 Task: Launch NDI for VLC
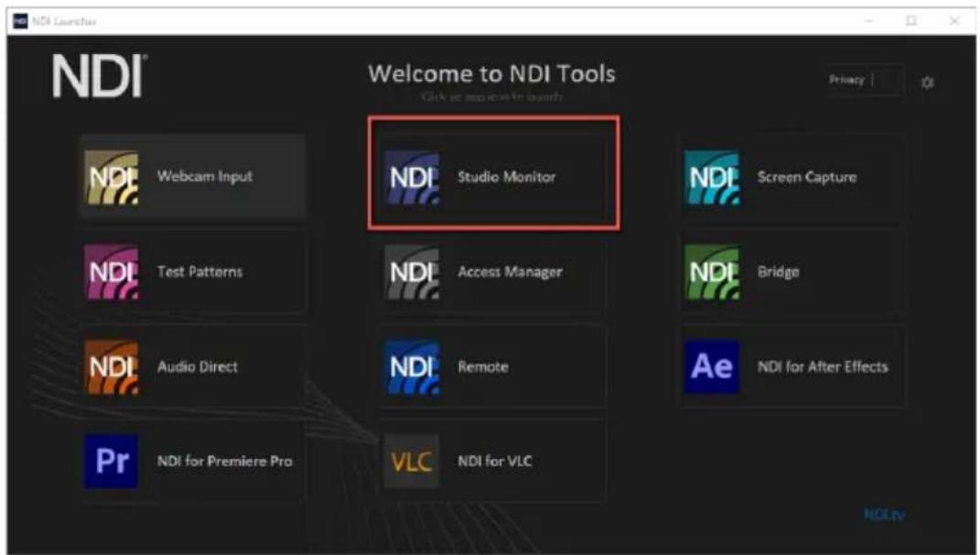coord(492,462)
